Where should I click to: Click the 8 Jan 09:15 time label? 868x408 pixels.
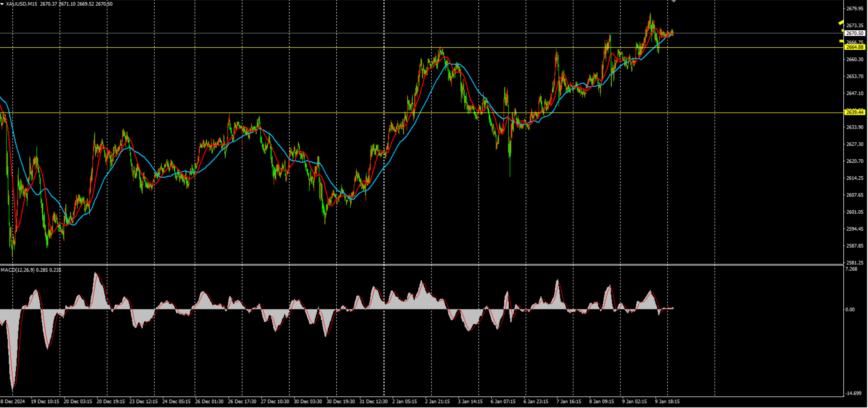[x=602, y=402]
